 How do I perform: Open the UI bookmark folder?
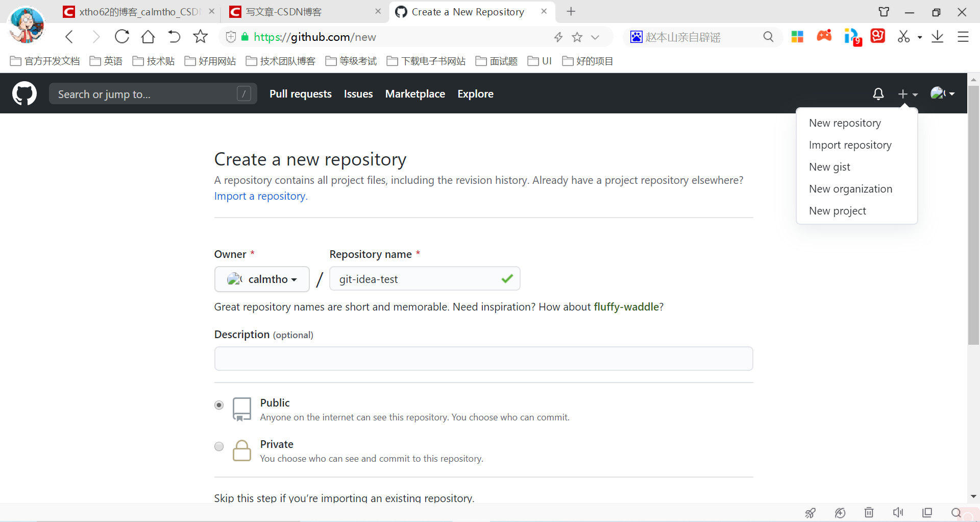[x=540, y=61]
